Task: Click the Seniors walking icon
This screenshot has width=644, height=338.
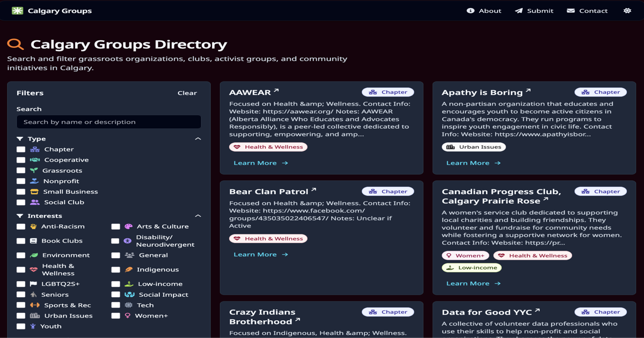Action: [33, 295]
